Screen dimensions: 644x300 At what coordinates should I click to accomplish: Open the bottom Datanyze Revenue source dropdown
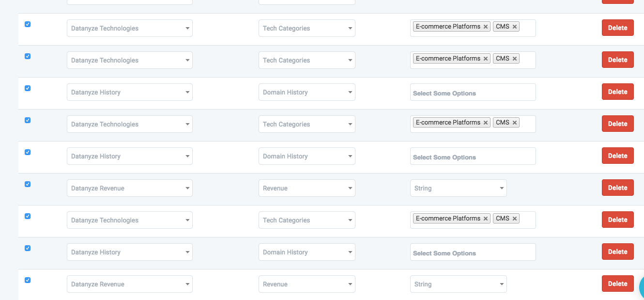(129, 284)
